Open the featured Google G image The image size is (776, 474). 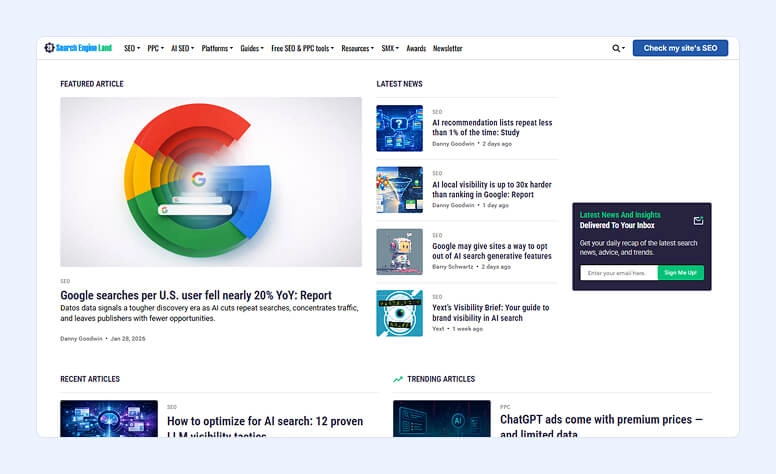pyautogui.click(x=211, y=182)
